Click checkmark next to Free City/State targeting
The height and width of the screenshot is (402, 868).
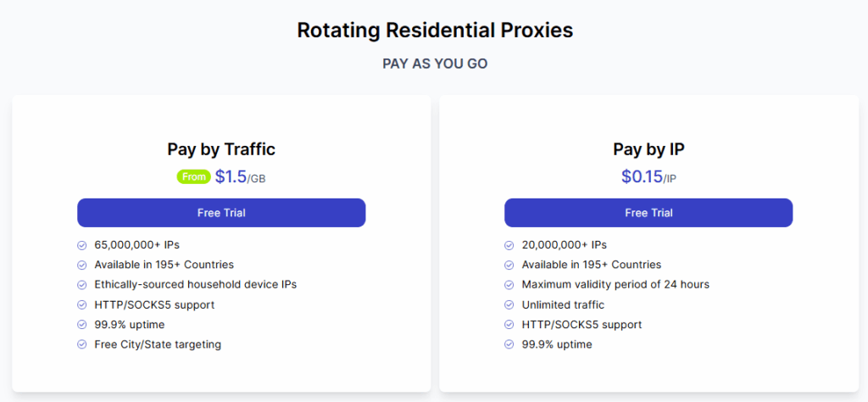click(x=82, y=344)
